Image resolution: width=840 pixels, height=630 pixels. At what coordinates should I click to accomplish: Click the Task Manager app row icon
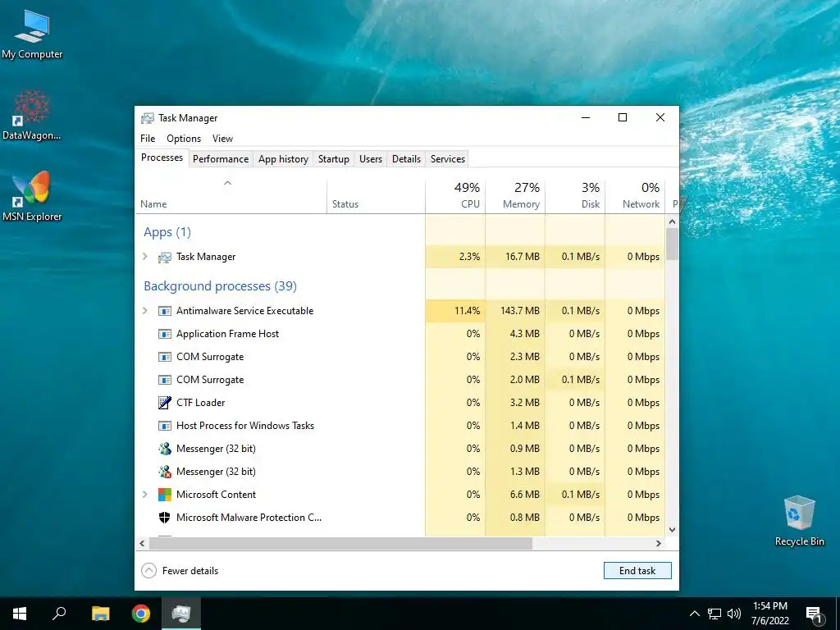tap(164, 257)
